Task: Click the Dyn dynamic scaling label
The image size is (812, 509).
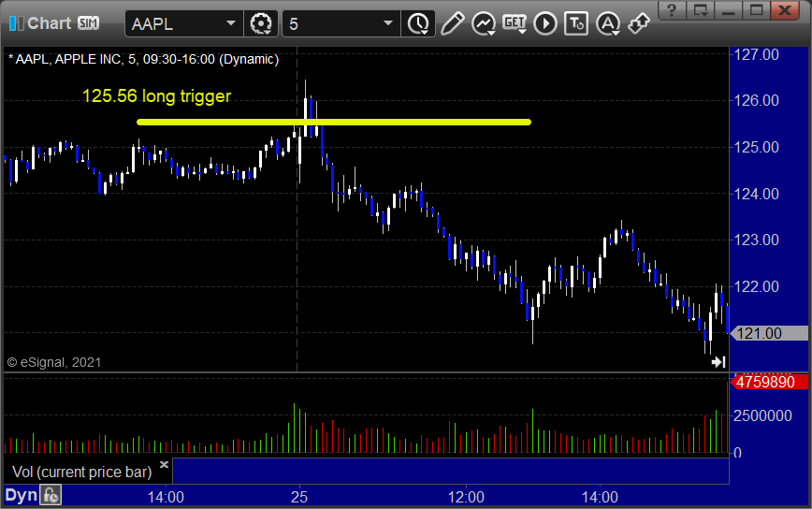Action: [22, 496]
